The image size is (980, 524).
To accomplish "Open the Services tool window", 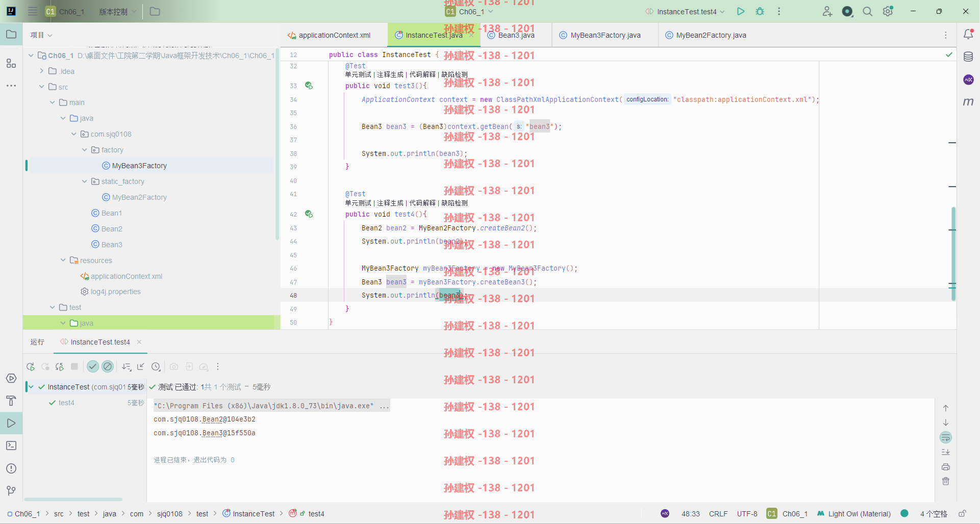I will pos(11,378).
